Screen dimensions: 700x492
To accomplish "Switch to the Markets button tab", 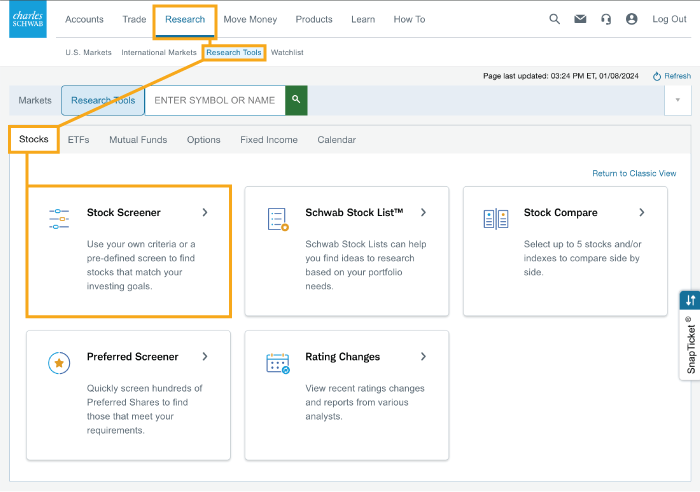I will tap(35, 100).
